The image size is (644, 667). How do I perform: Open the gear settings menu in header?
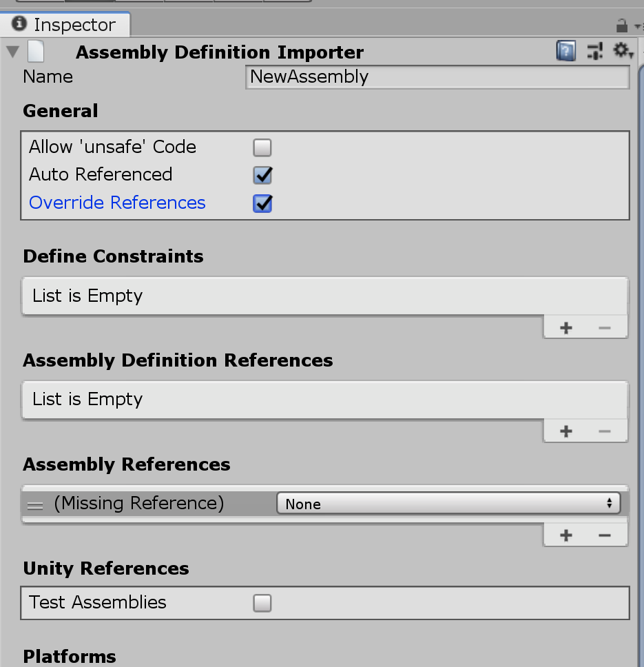[622, 51]
